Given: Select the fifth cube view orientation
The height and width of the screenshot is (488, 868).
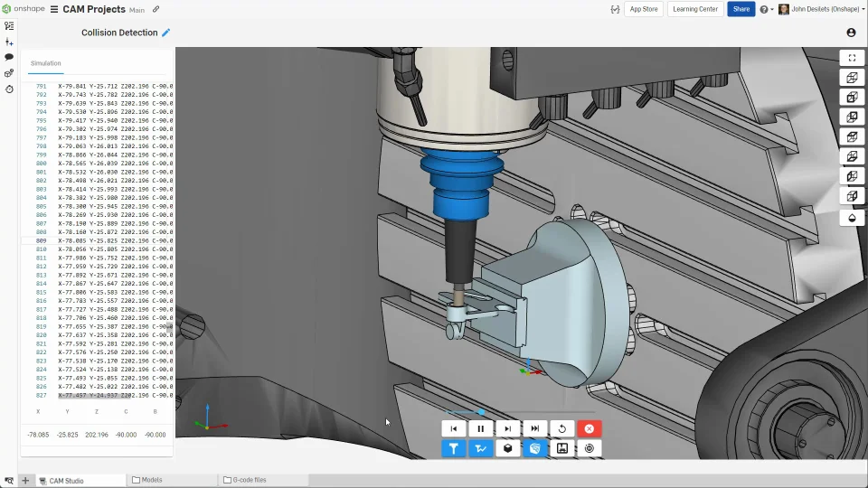Looking at the screenshot, I should point(852,156).
